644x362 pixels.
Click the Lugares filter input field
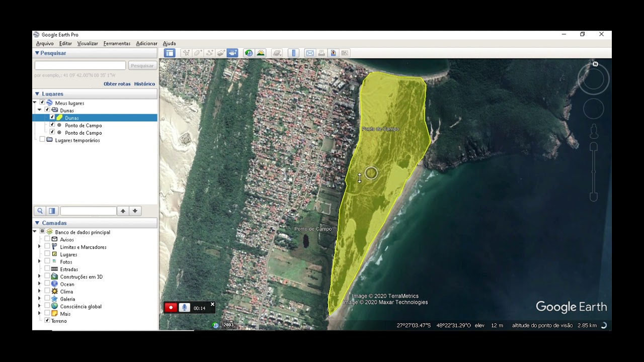click(88, 211)
